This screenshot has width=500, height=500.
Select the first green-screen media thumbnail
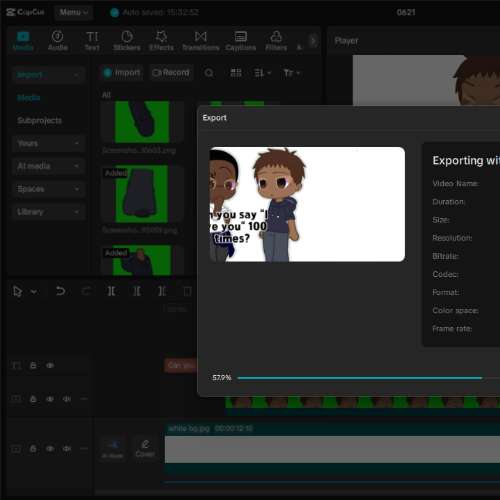(142, 122)
